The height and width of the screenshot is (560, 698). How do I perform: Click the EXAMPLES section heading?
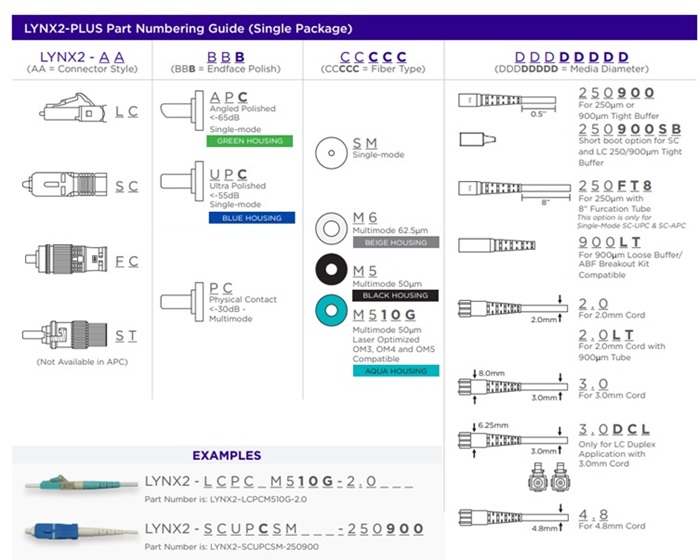tap(226, 455)
